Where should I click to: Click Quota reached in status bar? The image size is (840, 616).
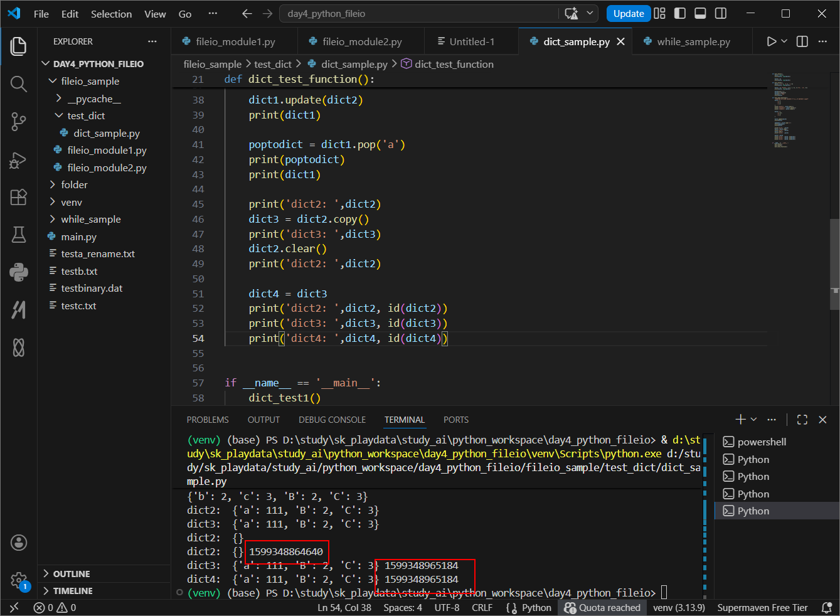coord(602,608)
